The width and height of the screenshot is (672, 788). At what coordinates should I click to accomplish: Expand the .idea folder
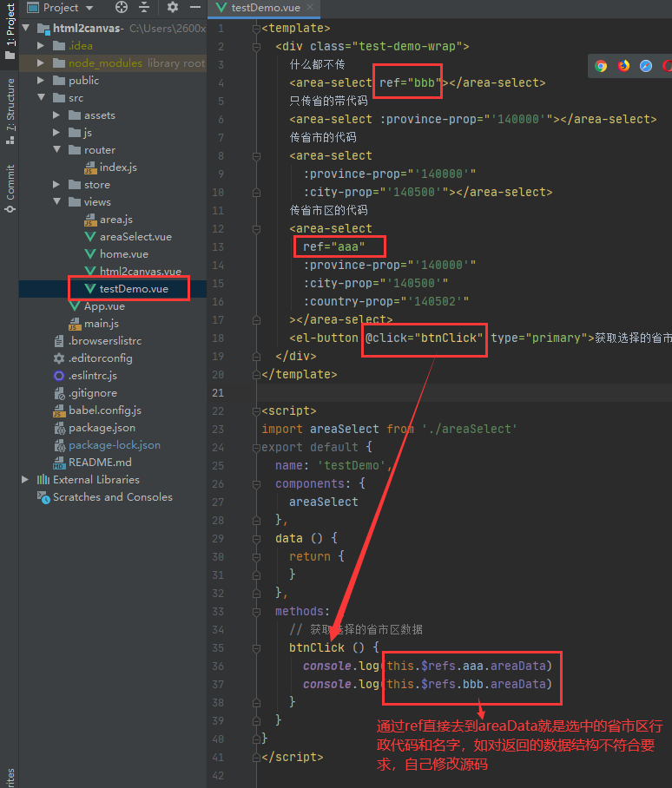(41, 46)
